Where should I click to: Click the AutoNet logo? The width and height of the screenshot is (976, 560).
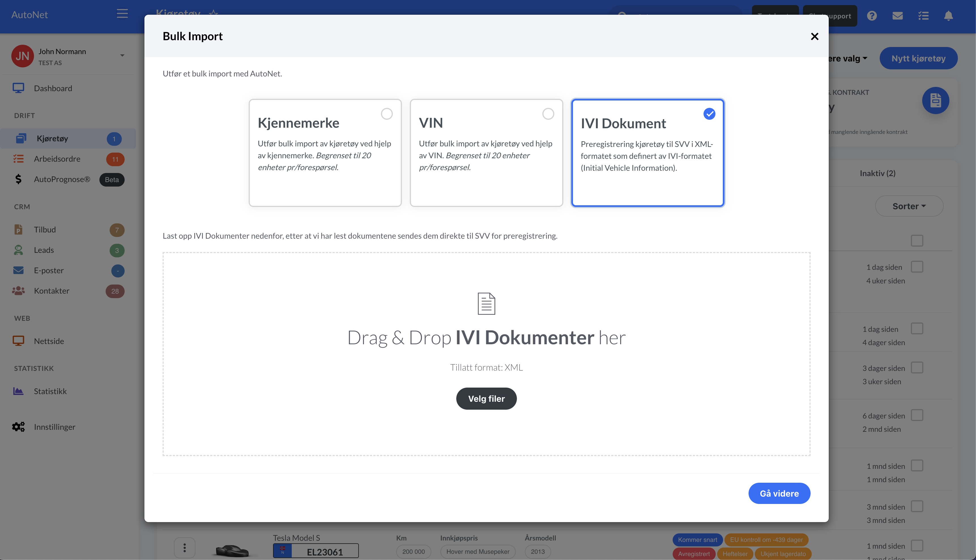[29, 15]
